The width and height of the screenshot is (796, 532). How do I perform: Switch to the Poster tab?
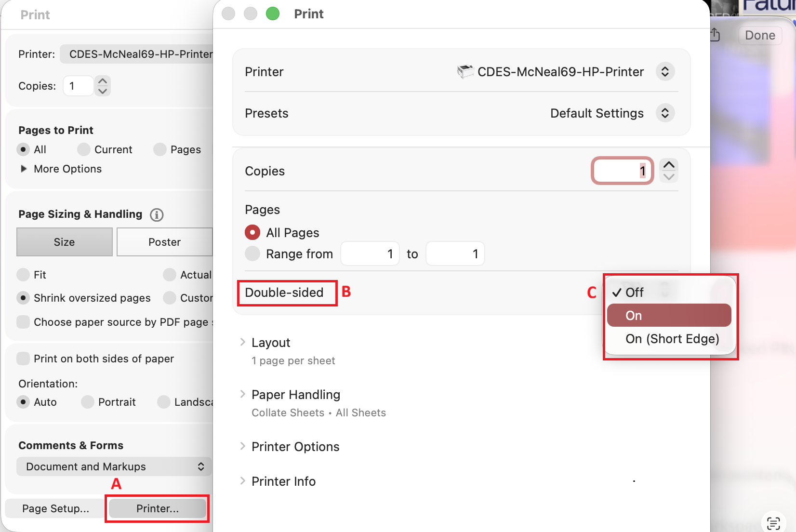[164, 242]
